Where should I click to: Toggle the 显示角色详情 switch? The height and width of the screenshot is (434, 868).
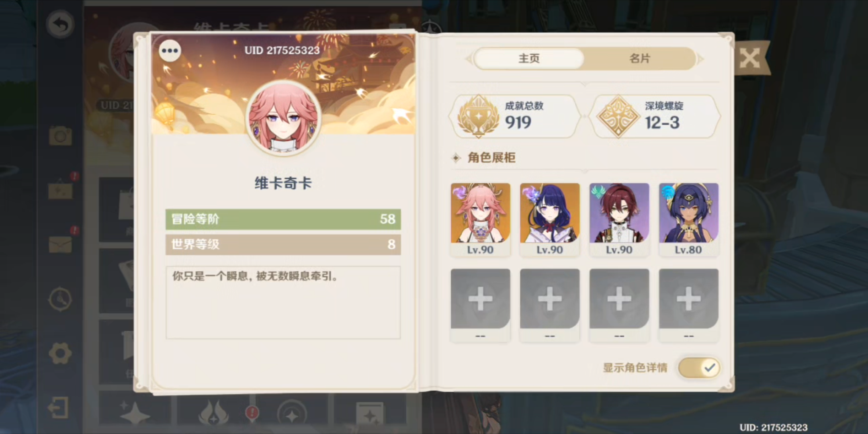pos(699,367)
